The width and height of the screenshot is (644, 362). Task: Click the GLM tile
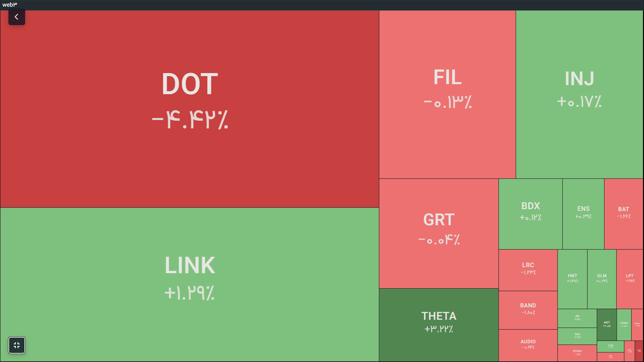coord(602,279)
